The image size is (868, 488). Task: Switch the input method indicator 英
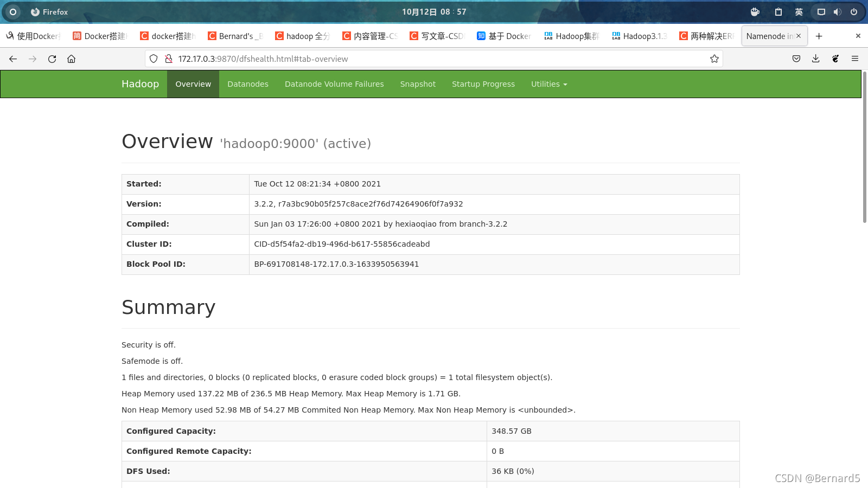[799, 11]
